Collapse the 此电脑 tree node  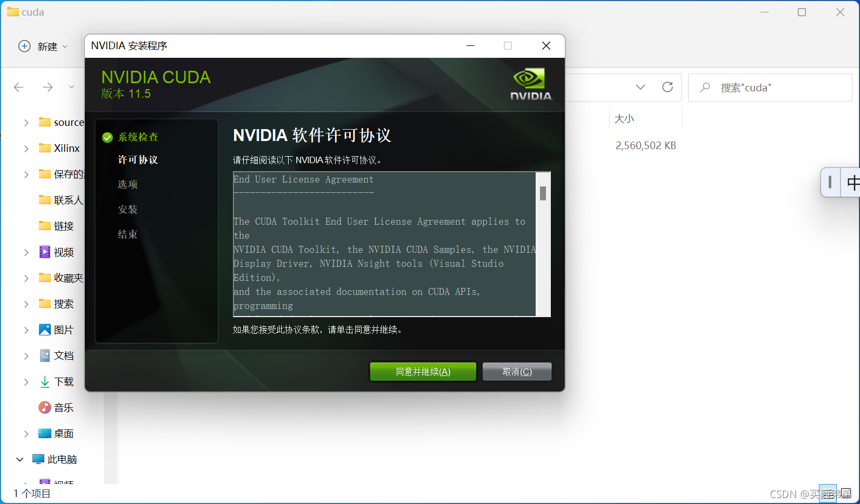pos(19,460)
